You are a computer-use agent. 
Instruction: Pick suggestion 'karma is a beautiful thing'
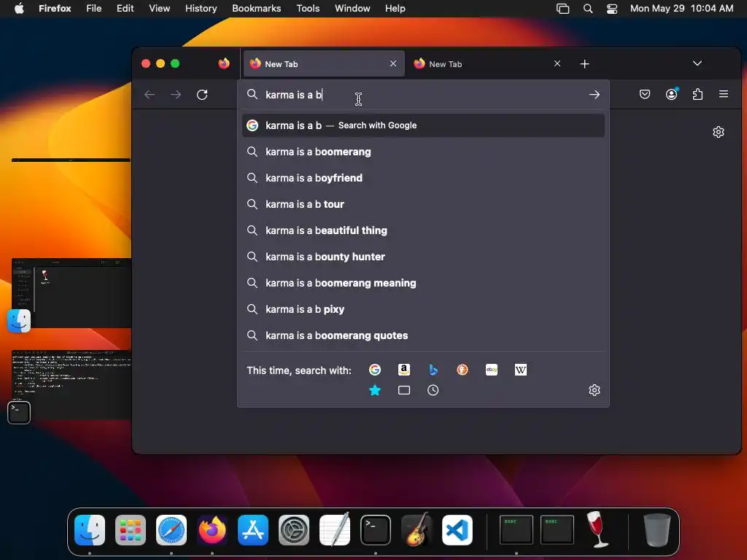[x=423, y=230]
